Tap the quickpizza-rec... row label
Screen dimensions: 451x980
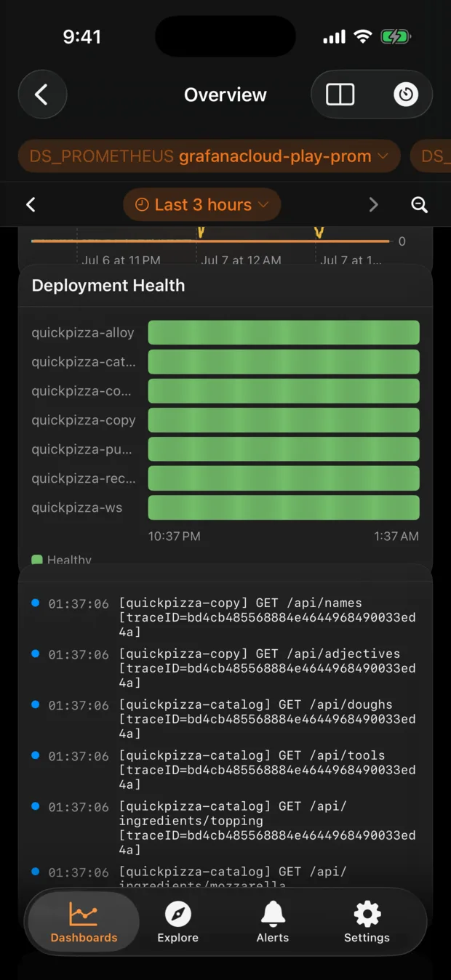click(83, 478)
